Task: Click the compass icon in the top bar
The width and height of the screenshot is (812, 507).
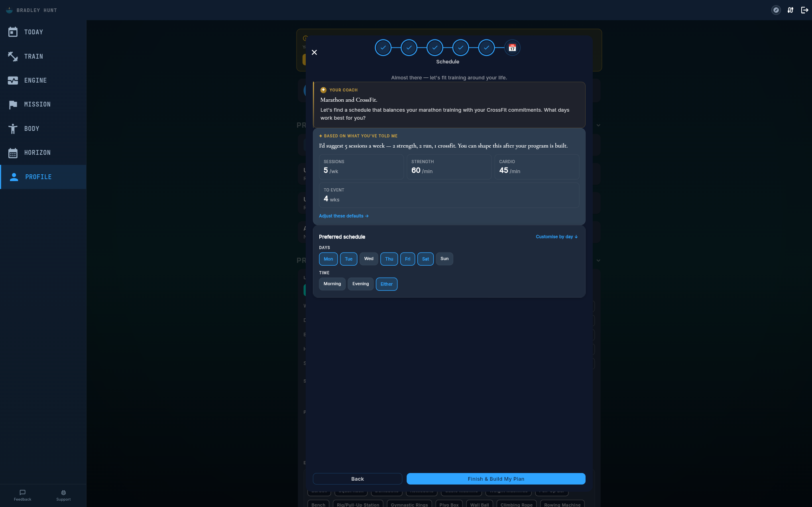Action: (776, 10)
